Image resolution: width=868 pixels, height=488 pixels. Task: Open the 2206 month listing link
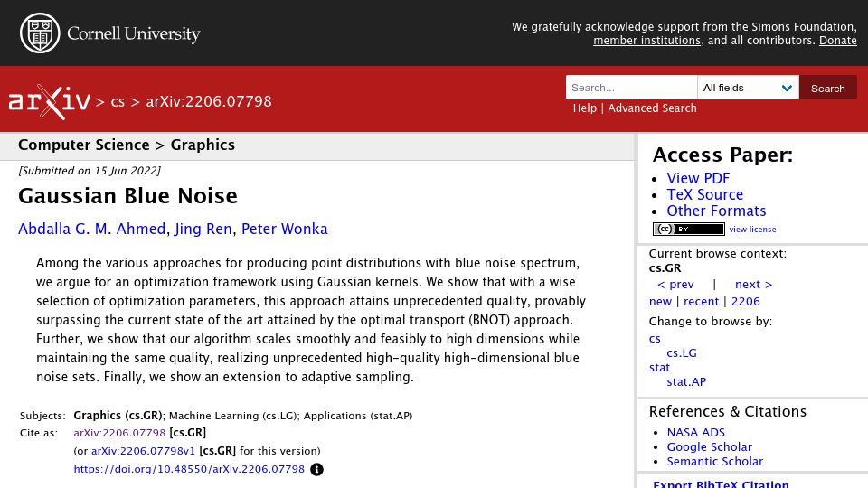coord(745,302)
